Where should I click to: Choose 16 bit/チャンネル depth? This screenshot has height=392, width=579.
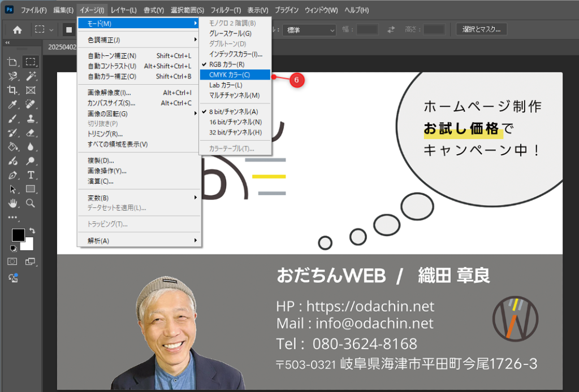click(235, 122)
